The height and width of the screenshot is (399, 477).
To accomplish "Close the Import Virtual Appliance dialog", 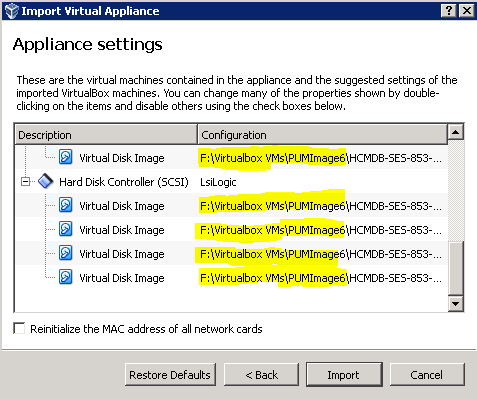I will pos(467,11).
